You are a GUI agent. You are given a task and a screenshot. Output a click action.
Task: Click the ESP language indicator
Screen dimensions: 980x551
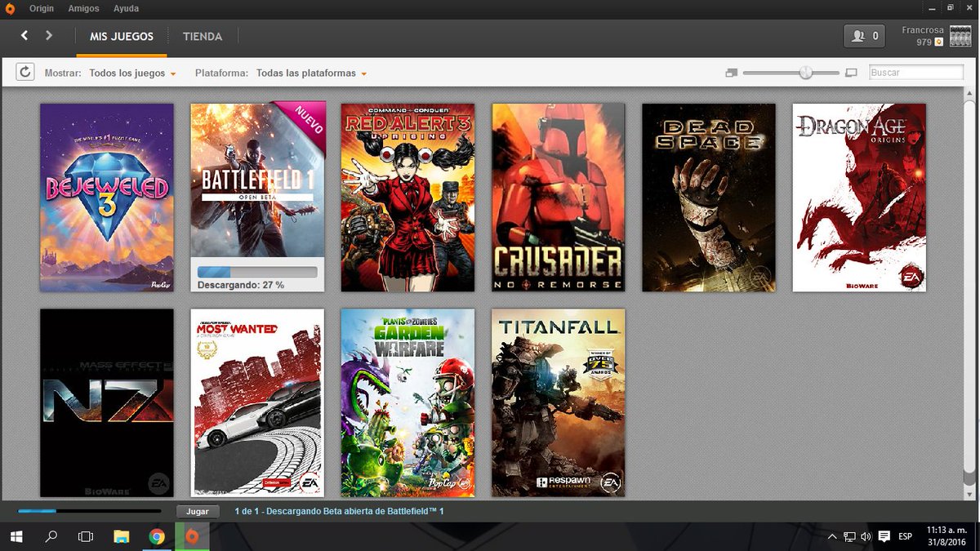click(905, 536)
